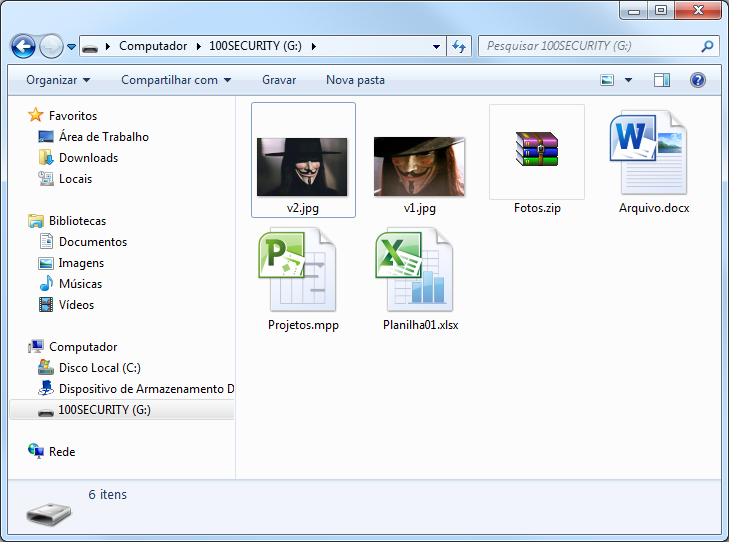Toggle the preview pane button
The height and width of the screenshot is (542, 729).
tap(662, 80)
